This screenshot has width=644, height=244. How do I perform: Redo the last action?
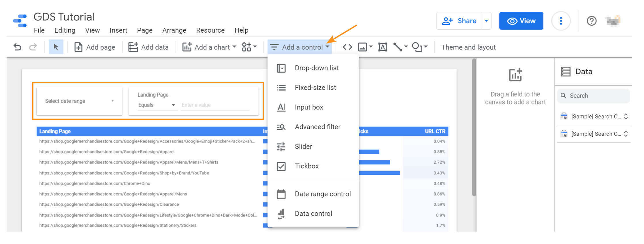[x=33, y=47]
